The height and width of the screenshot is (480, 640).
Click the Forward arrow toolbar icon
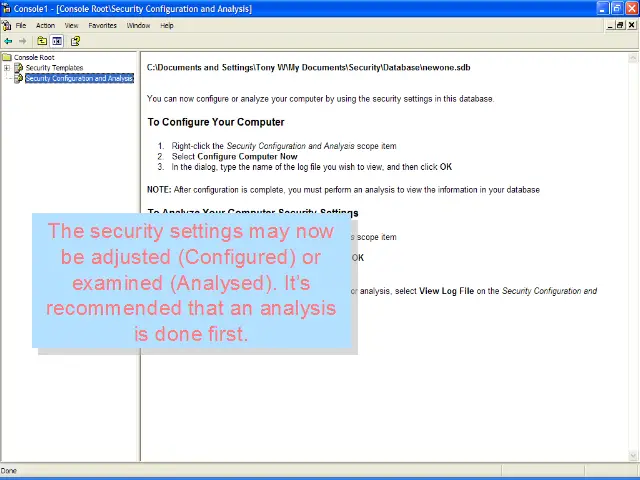22,41
